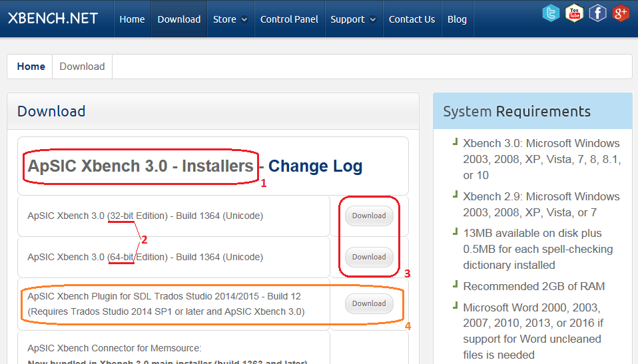Click the System Requirements heading
Image resolution: width=638 pixels, height=364 pixels.
click(x=517, y=111)
